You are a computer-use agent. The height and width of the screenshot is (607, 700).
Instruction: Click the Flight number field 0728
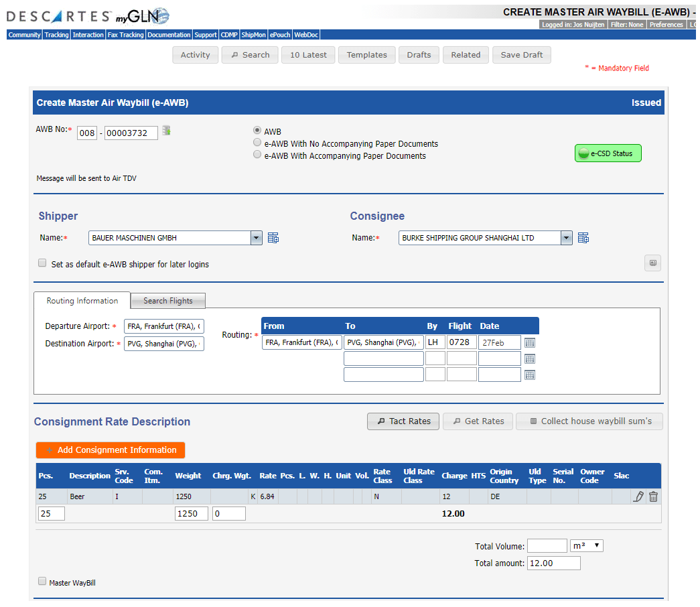click(462, 342)
